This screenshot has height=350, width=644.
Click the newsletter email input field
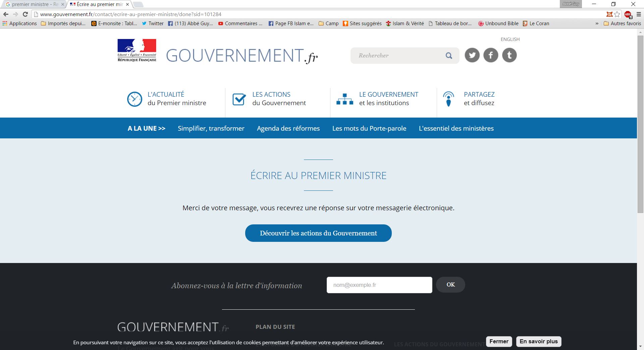click(x=379, y=285)
